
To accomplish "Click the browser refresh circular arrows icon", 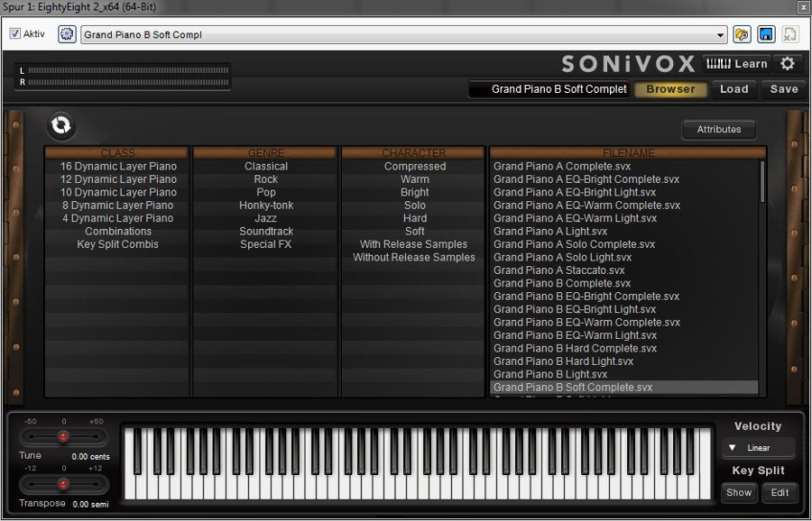I will click(61, 125).
